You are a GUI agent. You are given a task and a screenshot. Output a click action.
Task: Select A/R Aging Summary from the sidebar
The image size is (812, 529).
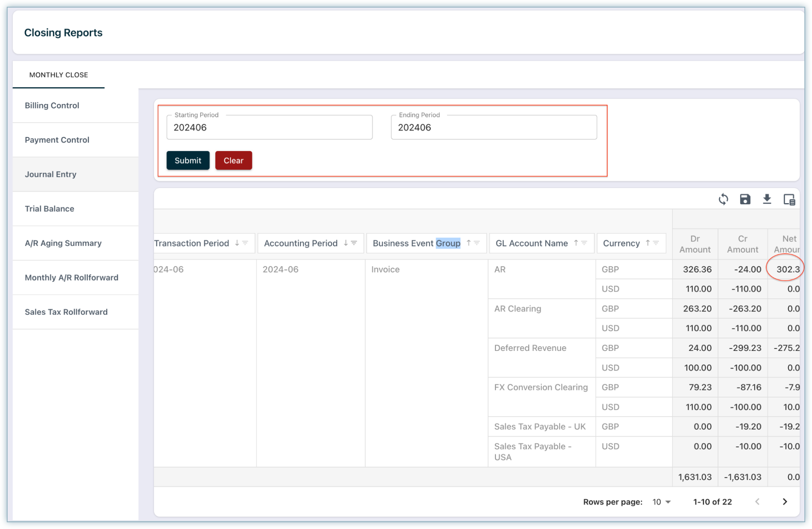click(x=63, y=243)
